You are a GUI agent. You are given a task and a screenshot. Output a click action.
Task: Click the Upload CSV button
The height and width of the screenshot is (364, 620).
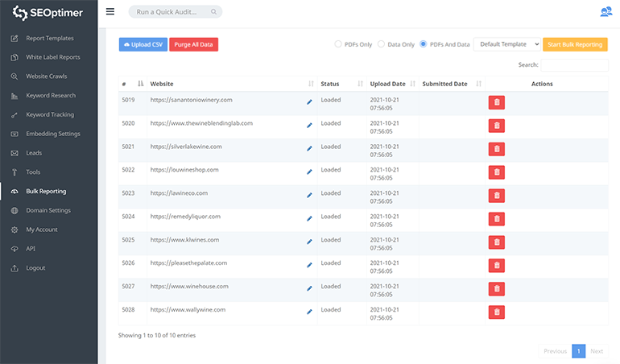pos(143,44)
